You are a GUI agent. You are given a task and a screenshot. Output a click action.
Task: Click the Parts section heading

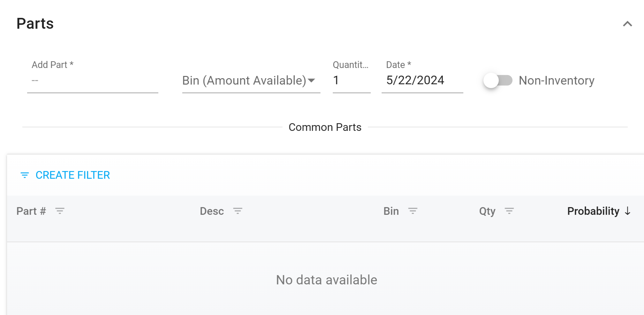coord(35,23)
